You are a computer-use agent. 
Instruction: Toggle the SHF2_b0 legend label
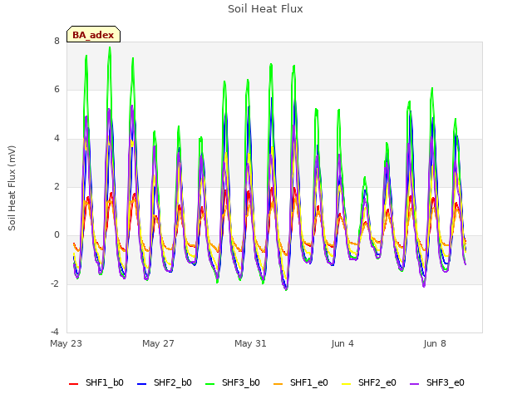click(173, 382)
